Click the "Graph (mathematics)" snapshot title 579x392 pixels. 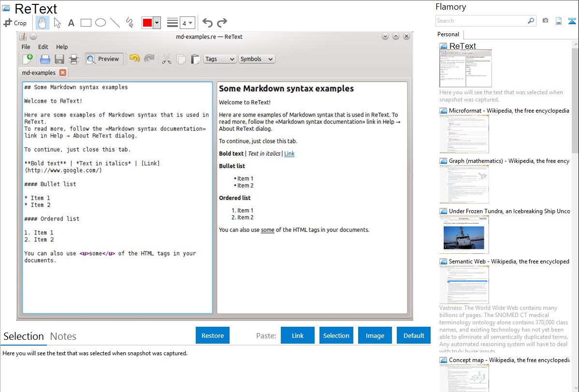[509, 161]
